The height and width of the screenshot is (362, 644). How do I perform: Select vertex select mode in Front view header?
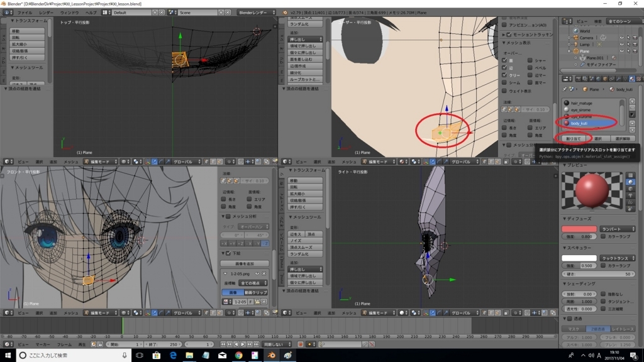click(x=206, y=313)
